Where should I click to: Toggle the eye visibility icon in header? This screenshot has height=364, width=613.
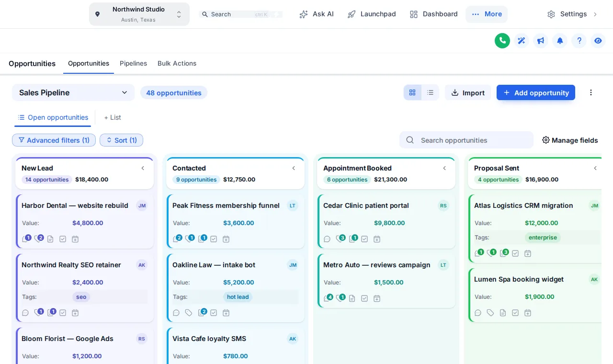tap(598, 41)
